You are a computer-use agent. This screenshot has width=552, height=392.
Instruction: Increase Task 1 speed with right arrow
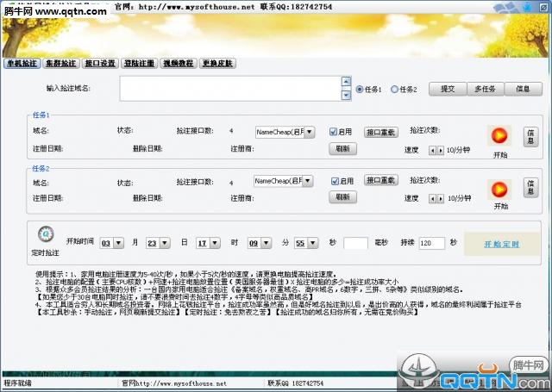[x=440, y=151]
